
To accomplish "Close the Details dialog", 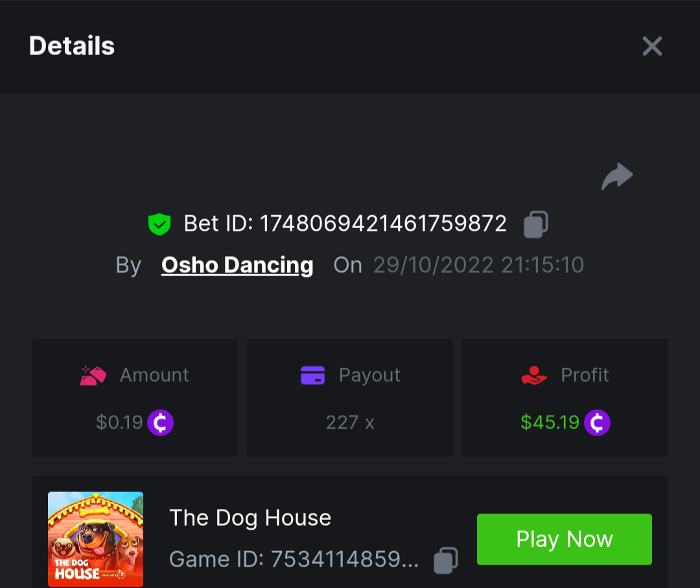I will pyautogui.click(x=651, y=46).
